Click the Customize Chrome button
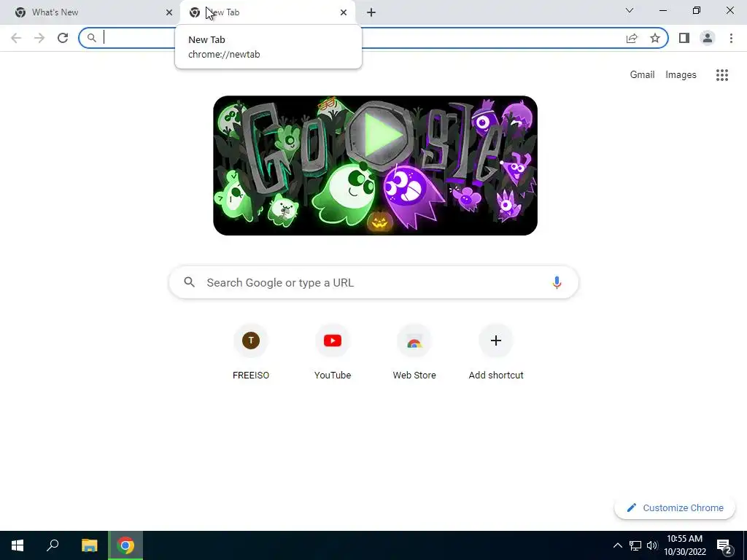Screen dimensions: 747x560 [675, 507]
